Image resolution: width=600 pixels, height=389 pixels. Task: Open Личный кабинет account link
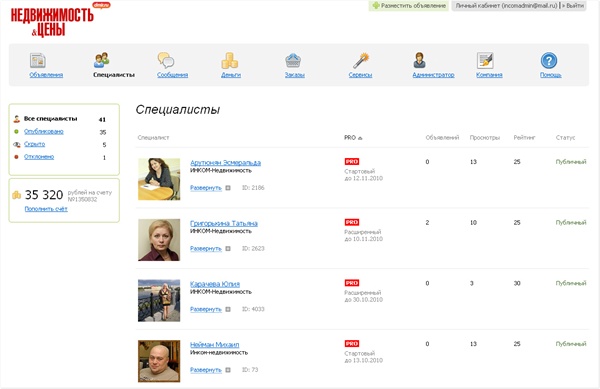[506, 6]
